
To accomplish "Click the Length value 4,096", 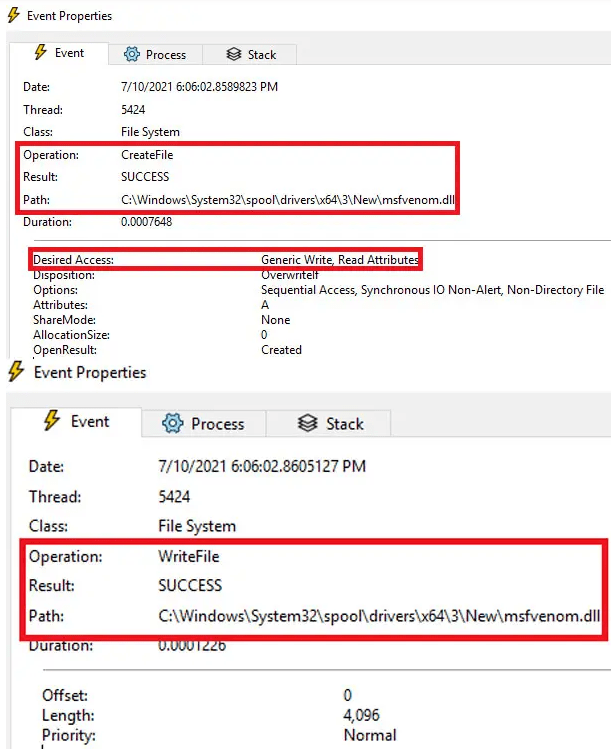I will [x=361, y=715].
